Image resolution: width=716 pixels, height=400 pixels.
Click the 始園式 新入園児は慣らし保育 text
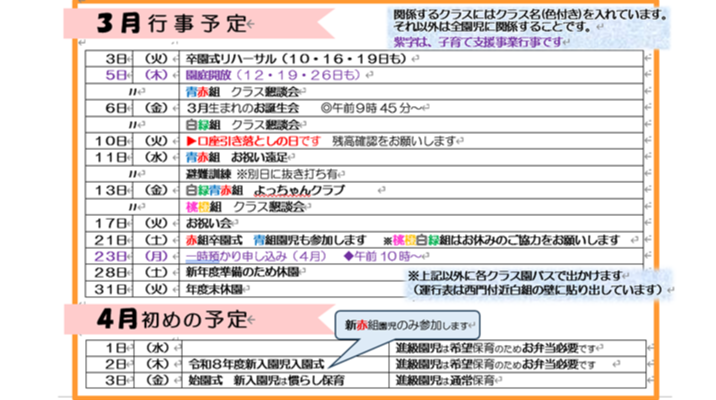(x=265, y=381)
